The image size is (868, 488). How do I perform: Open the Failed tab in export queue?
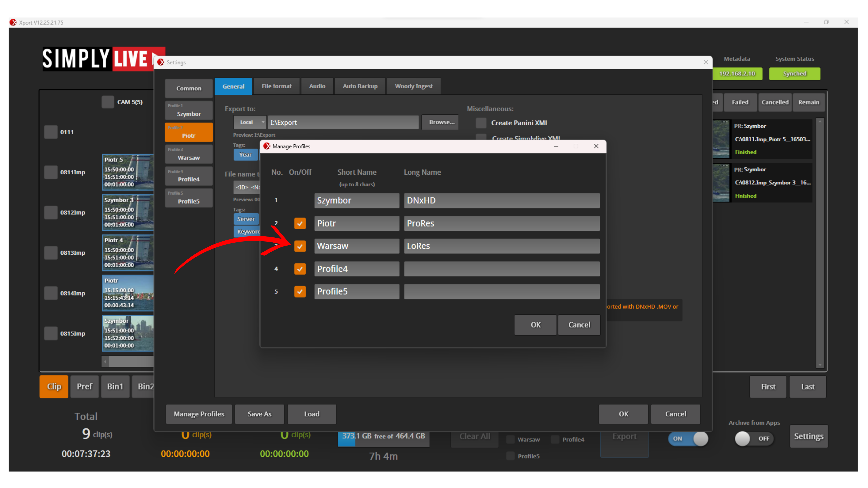tap(740, 102)
